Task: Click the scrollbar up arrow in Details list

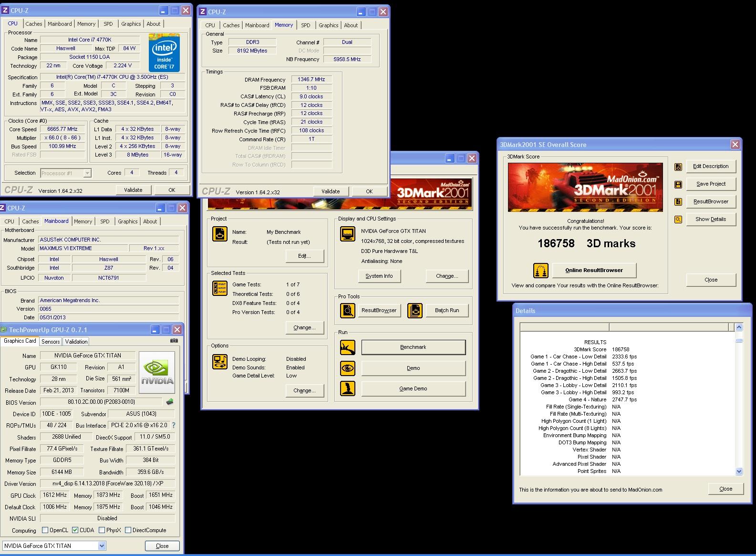Action: click(739, 327)
